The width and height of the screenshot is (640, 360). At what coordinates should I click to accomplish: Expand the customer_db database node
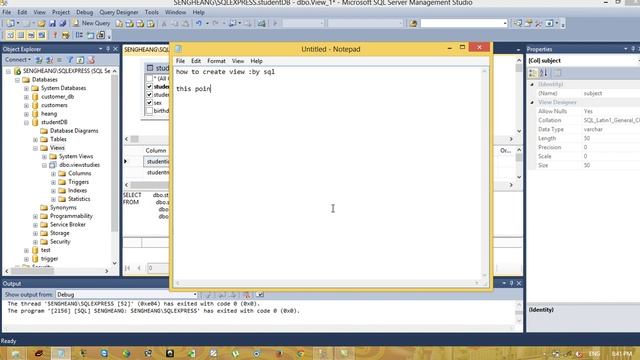click(26, 97)
